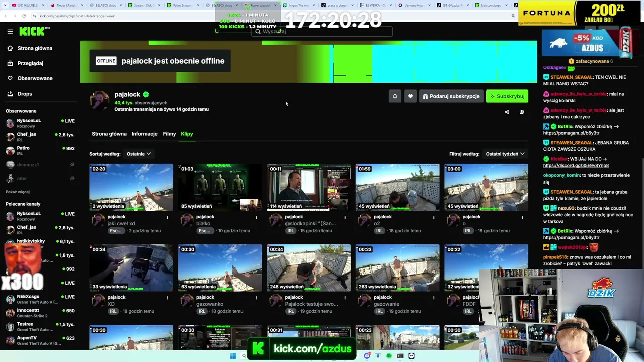
Task: Click the home icon beside Strona główna
Action: coord(10,48)
